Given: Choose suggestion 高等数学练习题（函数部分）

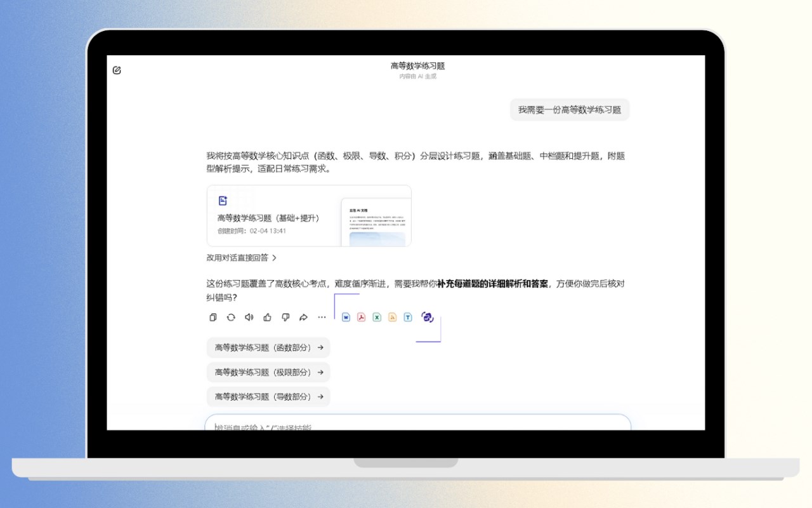Looking at the screenshot, I should [x=268, y=347].
